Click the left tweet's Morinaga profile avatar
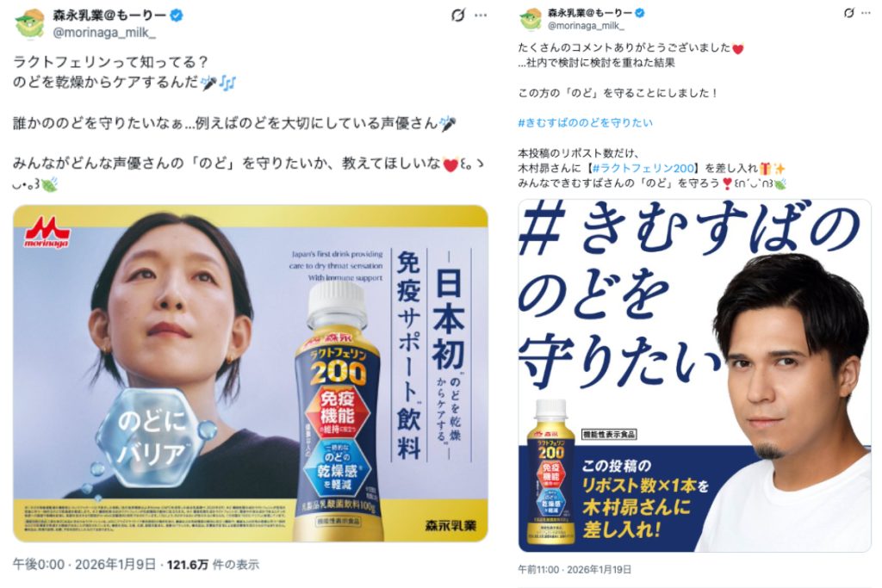Screen dimensions: 882x588 click(29, 23)
